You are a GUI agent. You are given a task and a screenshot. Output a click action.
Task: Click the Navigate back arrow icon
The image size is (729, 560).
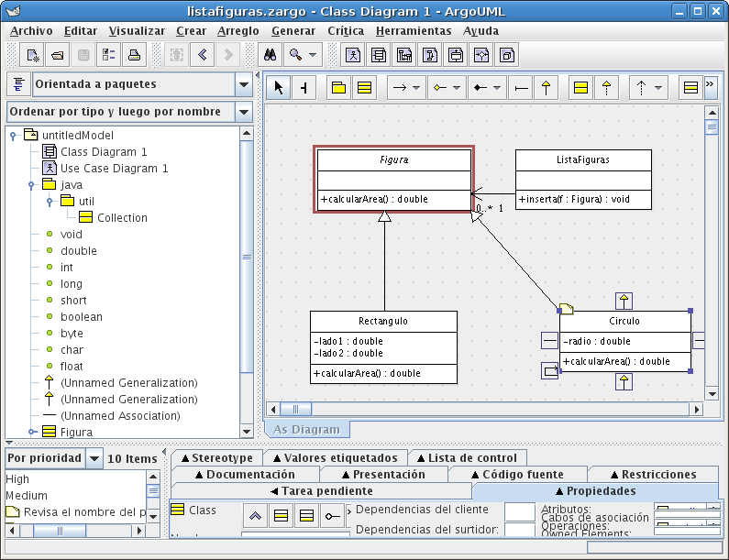(203, 55)
